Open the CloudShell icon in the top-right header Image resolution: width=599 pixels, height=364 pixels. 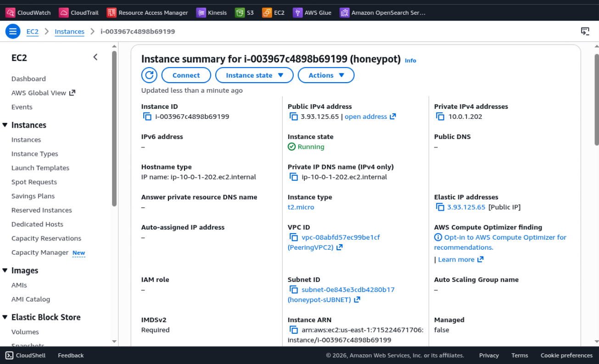585,31
